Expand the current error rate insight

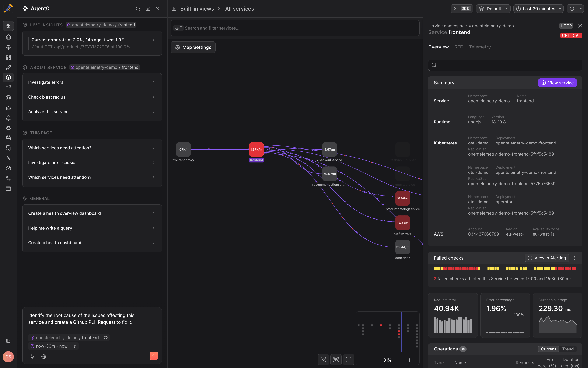(92, 43)
